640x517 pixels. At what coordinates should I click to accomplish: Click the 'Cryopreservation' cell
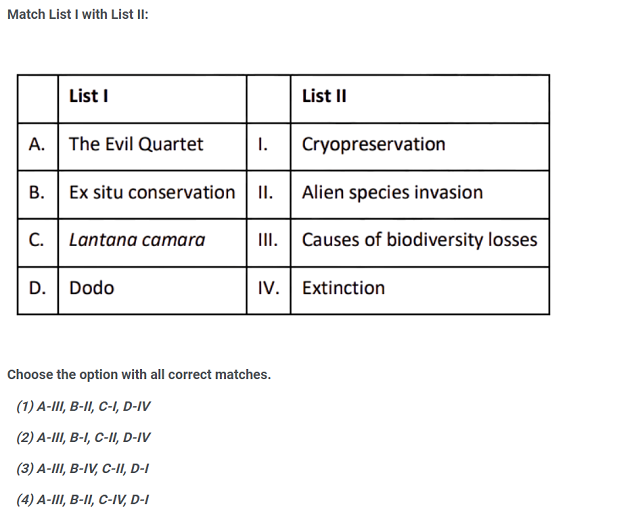click(374, 144)
